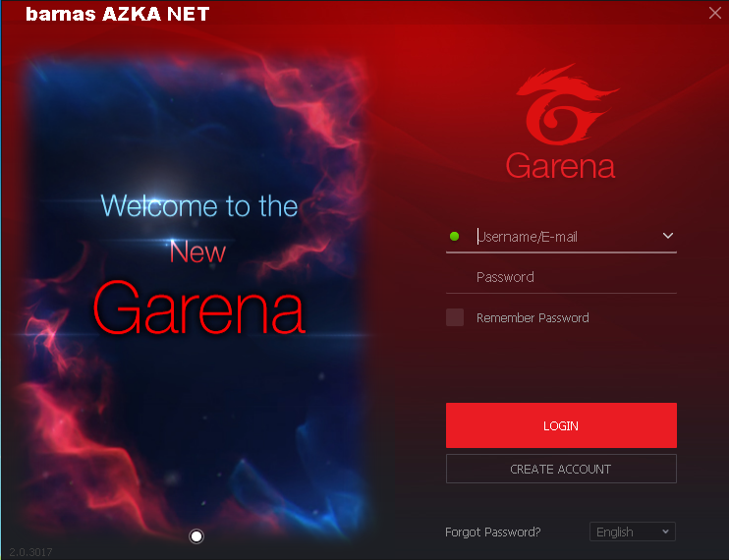Click the version number 2.0.3017

click(x=30, y=552)
